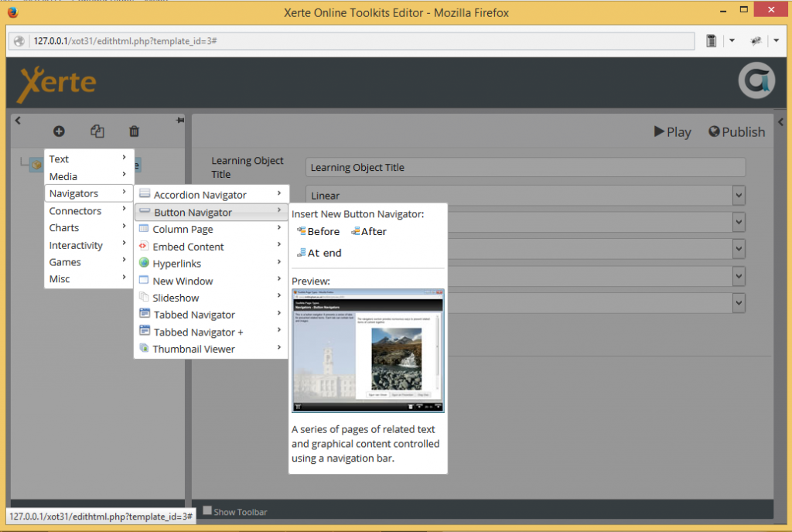Insert Button Navigator Before current page

coord(318,231)
